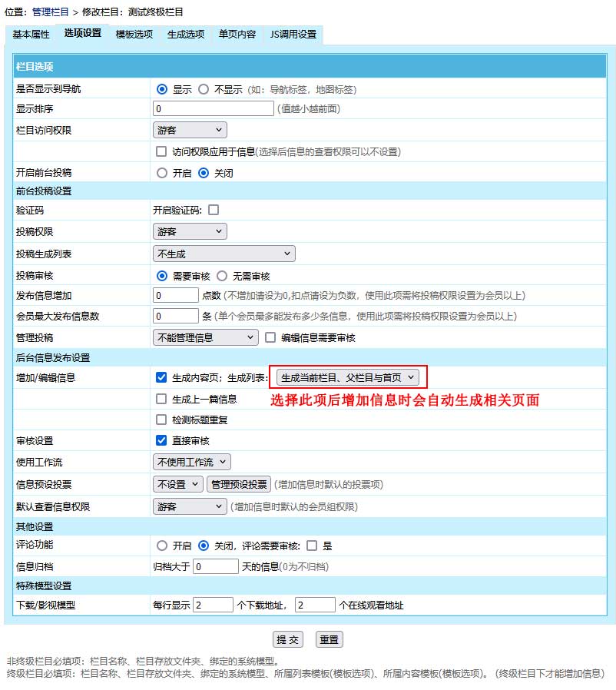Uncheck the 生成内容页 checkbox

click(161, 377)
